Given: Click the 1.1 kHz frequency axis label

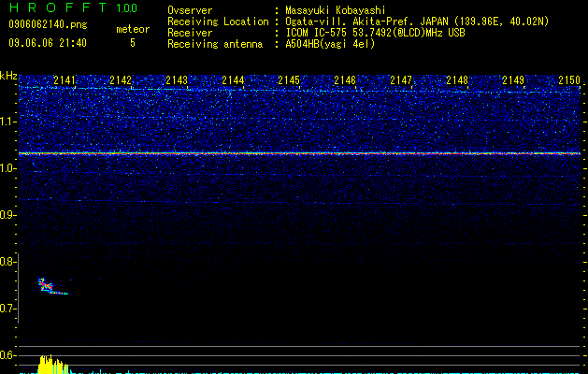Looking at the screenshot, I should pos(8,122).
